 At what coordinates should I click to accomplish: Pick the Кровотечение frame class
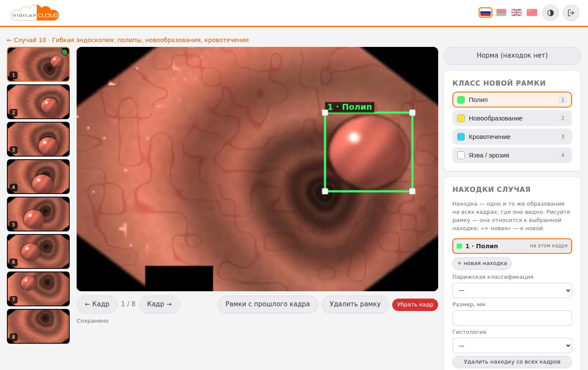(512, 137)
